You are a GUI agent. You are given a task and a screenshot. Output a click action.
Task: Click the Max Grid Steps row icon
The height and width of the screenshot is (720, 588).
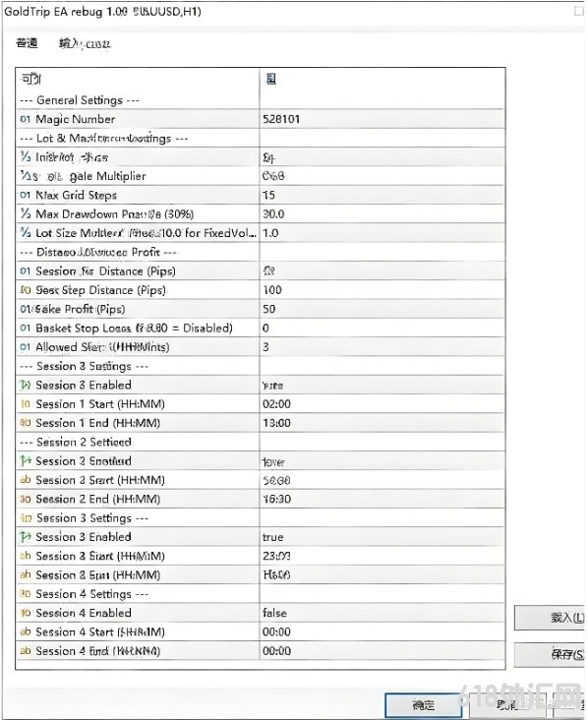[26, 195]
